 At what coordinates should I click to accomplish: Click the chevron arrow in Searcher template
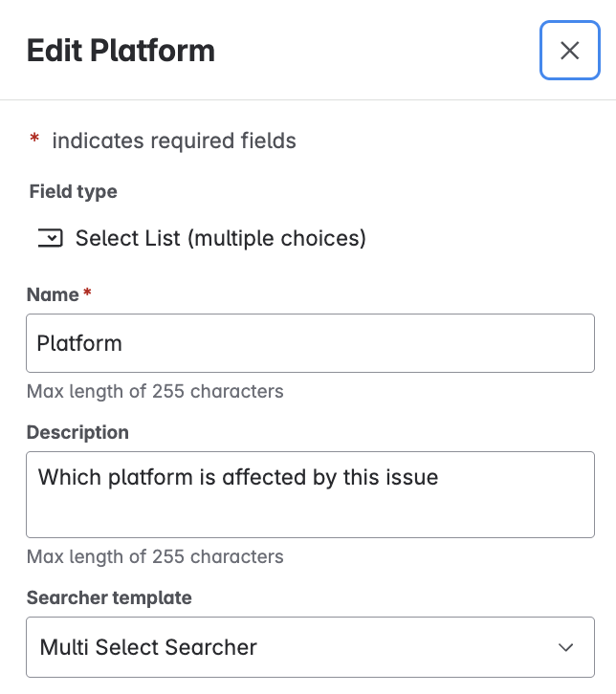(565, 647)
